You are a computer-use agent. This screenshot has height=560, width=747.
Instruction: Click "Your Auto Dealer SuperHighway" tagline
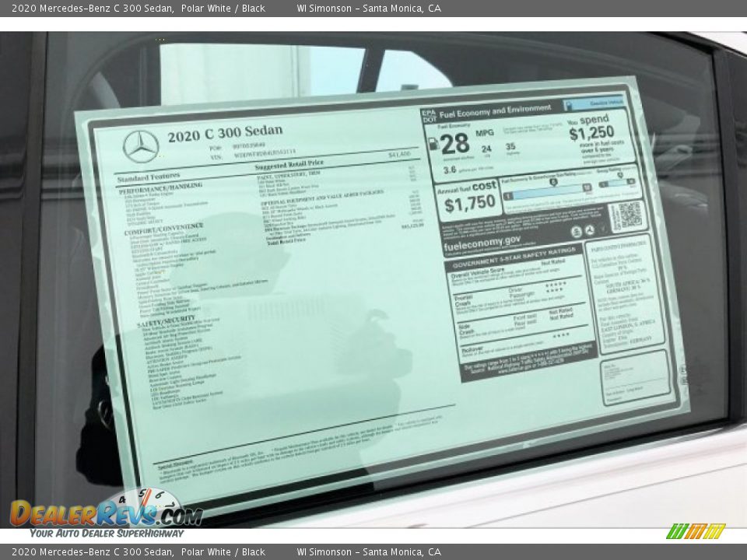(x=107, y=534)
